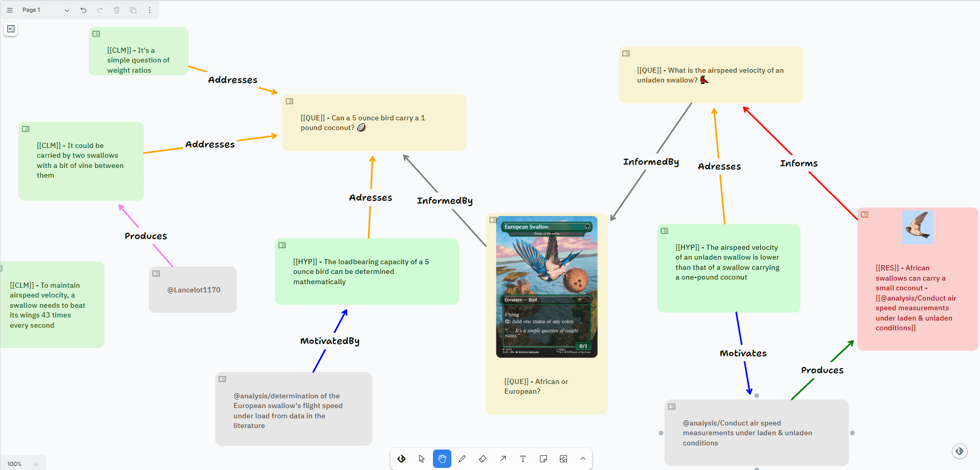This screenshot has height=470, width=980.
Task: Select the @Lancelot1170 node
Action: pyautogui.click(x=193, y=290)
